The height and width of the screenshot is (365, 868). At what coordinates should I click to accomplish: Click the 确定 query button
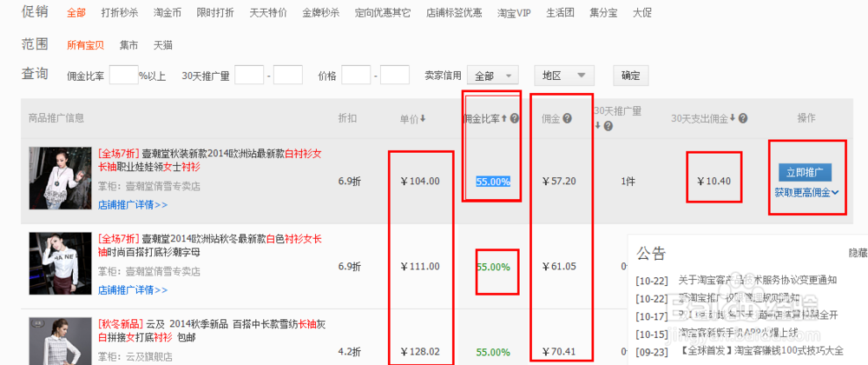pos(630,76)
